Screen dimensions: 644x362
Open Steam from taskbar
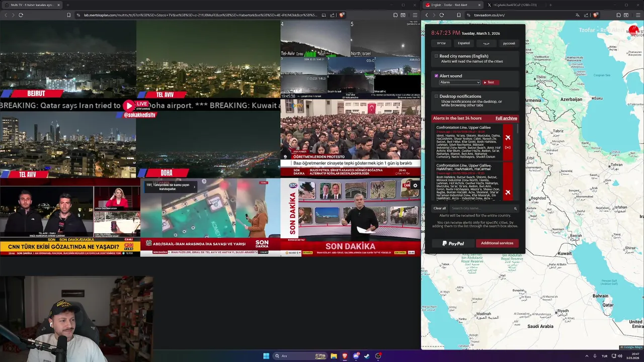(x=367, y=356)
